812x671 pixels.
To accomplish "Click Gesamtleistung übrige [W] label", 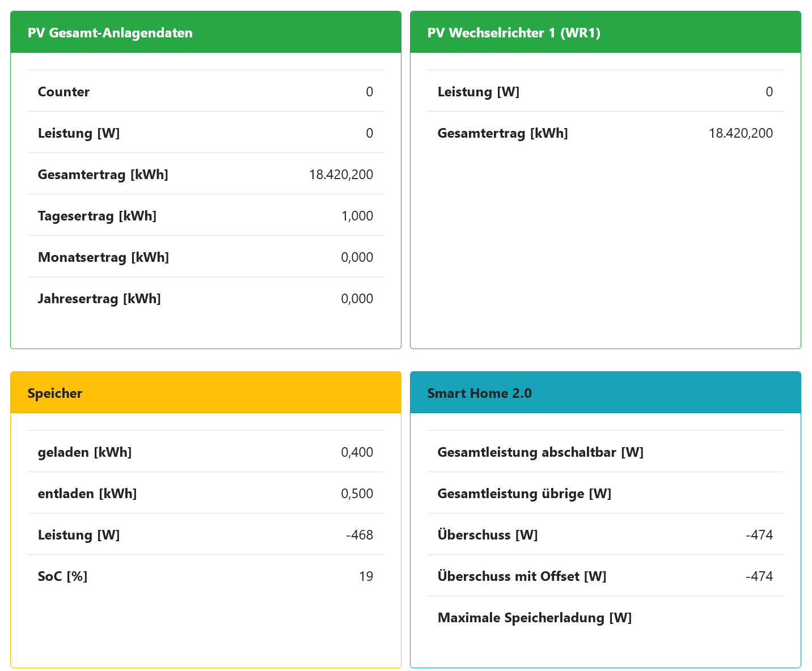I will coord(524,494).
